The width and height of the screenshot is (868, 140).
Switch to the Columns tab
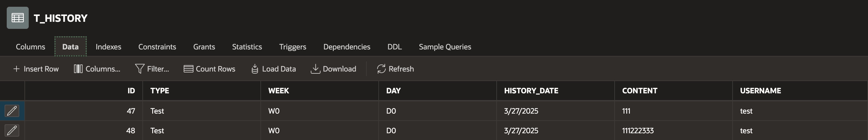(x=30, y=47)
